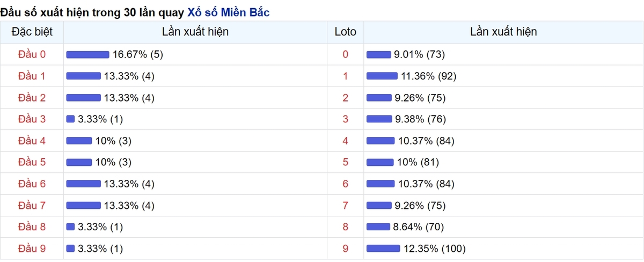Select the Đầu 7 row label
The height and width of the screenshot is (262, 644).
[x=32, y=206]
